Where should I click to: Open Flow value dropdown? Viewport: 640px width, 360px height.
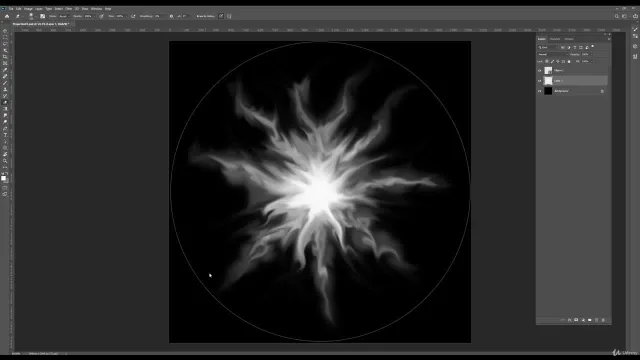(x=126, y=16)
